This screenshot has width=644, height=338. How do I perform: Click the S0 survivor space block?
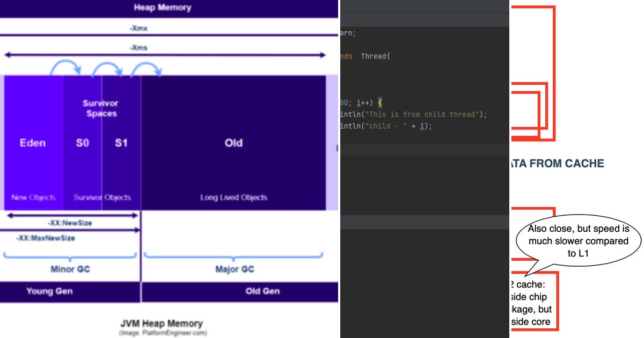pyautogui.click(x=82, y=143)
